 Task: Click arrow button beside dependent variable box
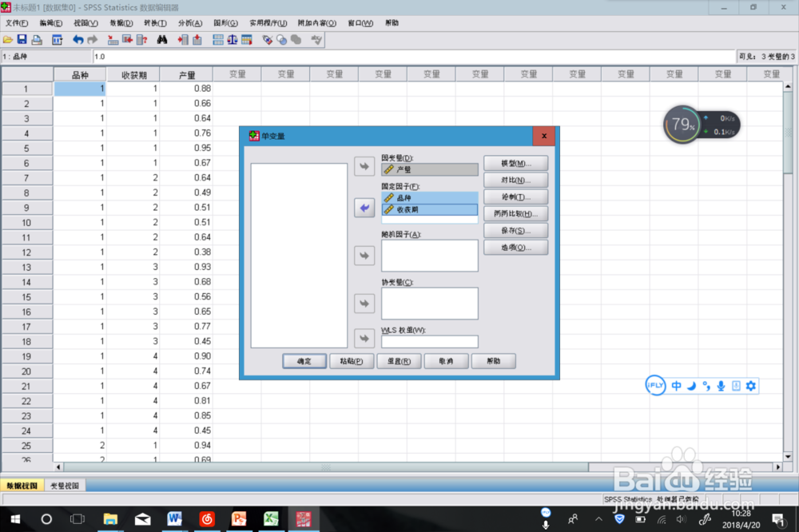[x=364, y=166]
